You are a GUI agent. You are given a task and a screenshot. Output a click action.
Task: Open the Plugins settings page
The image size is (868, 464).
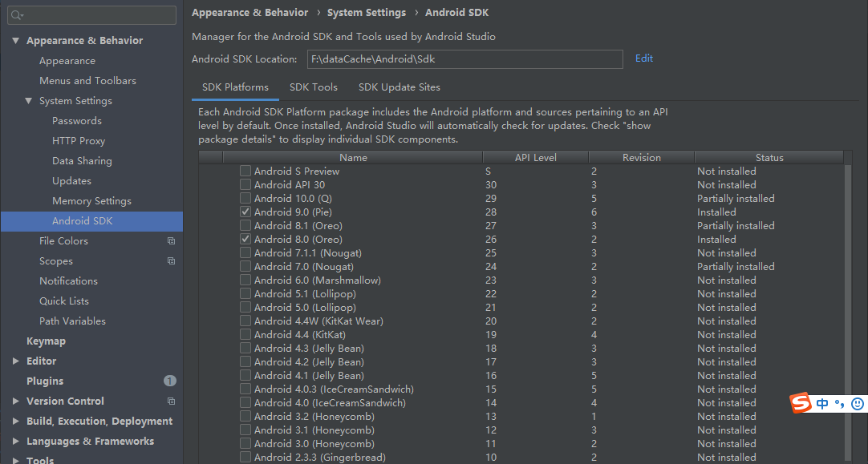45,381
